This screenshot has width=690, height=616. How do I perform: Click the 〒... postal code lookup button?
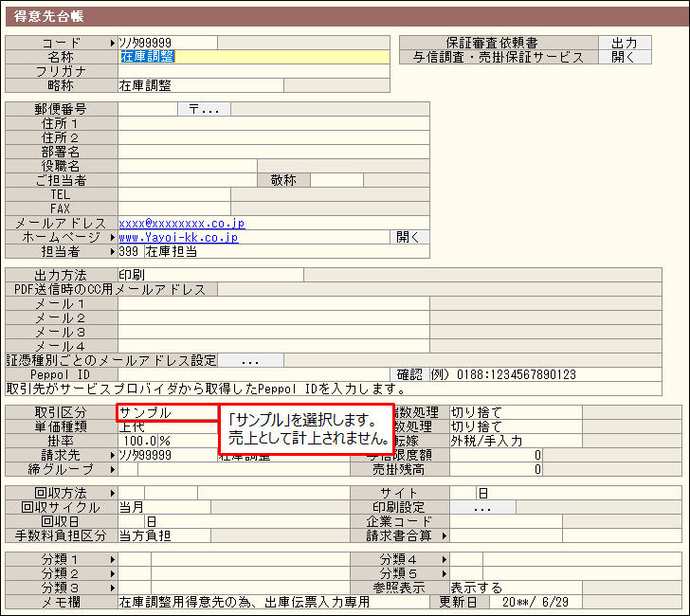point(204,109)
